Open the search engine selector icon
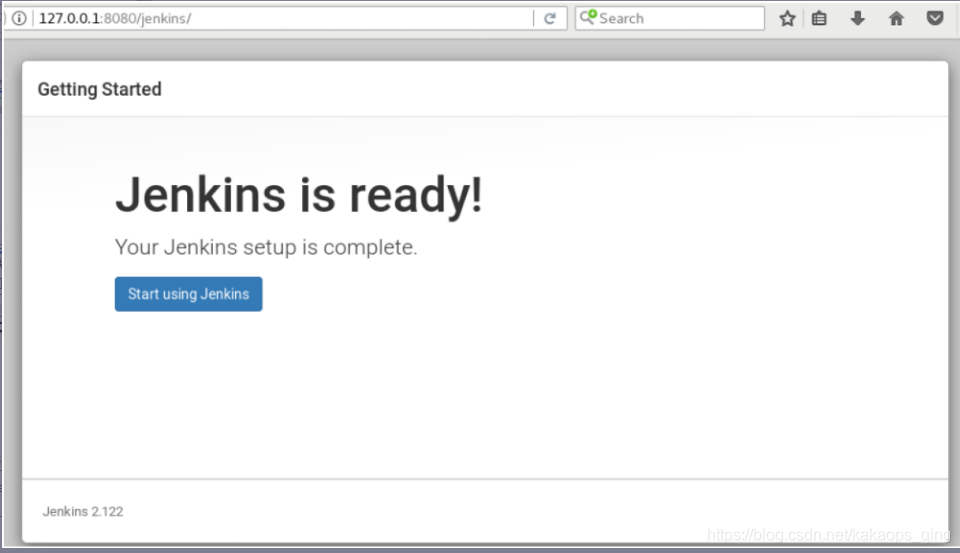Viewport: 960px width, 553px height. (x=589, y=18)
